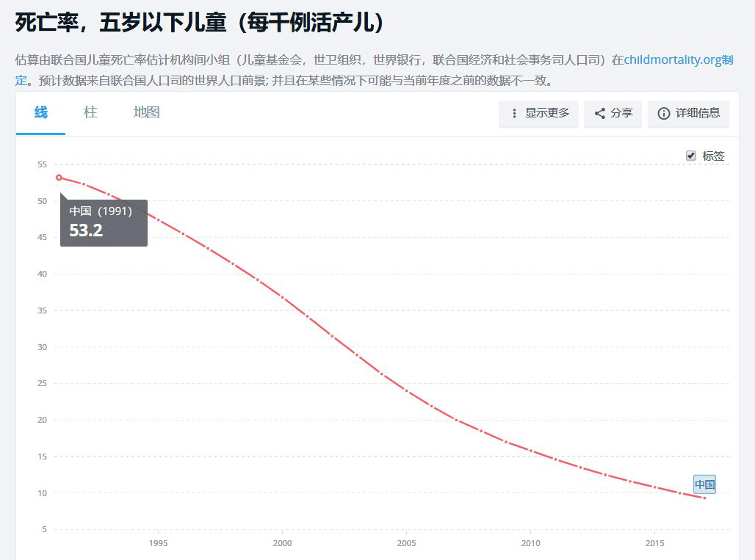Click the 2010 x-axis label

[530, 543]
